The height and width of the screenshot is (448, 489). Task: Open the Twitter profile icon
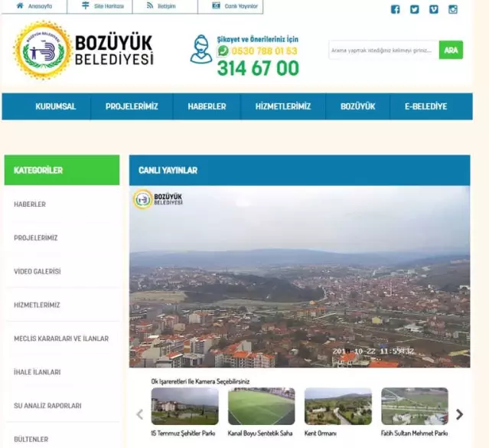tap(414, 9)
